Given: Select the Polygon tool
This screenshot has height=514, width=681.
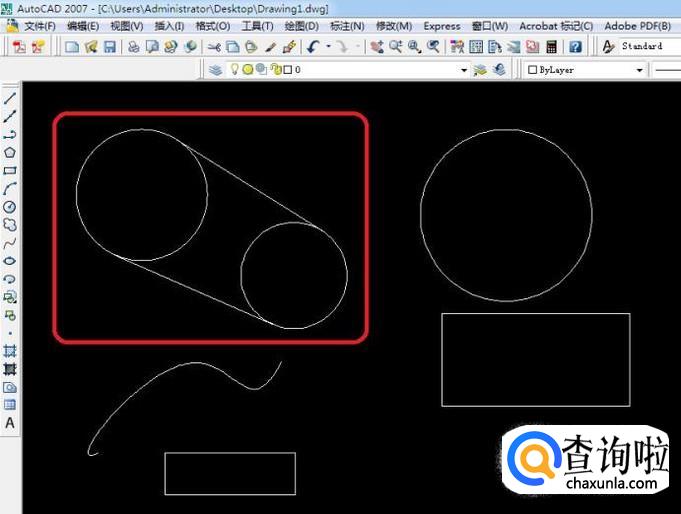Looking at the screenshot, I should coord(10,153).
